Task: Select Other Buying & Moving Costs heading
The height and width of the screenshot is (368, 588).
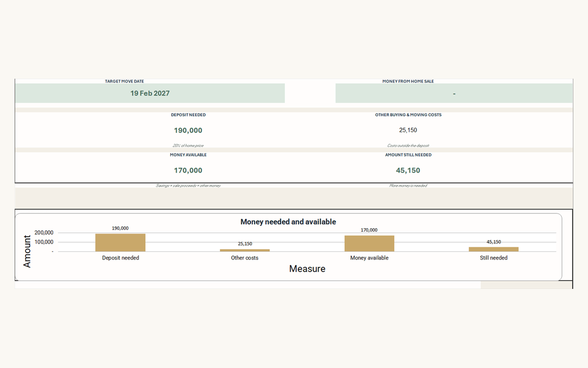Action: 408,115
